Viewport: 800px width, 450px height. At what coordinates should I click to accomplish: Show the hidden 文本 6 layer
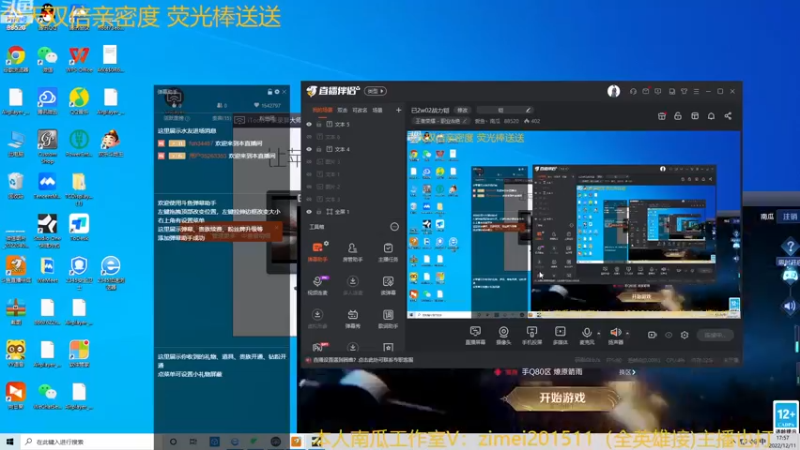309,137
